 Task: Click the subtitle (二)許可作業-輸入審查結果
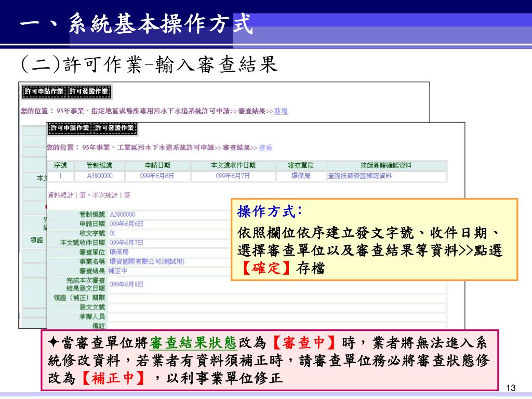click(149, 64)
